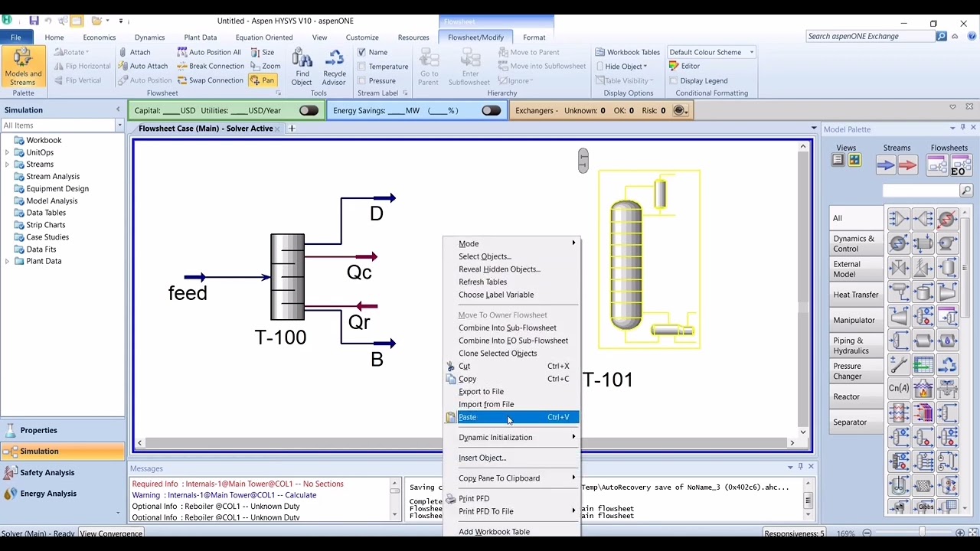Screen dimensions: 980x551
Task: Click the Size tool in ribbon
Action: [262, 52]
